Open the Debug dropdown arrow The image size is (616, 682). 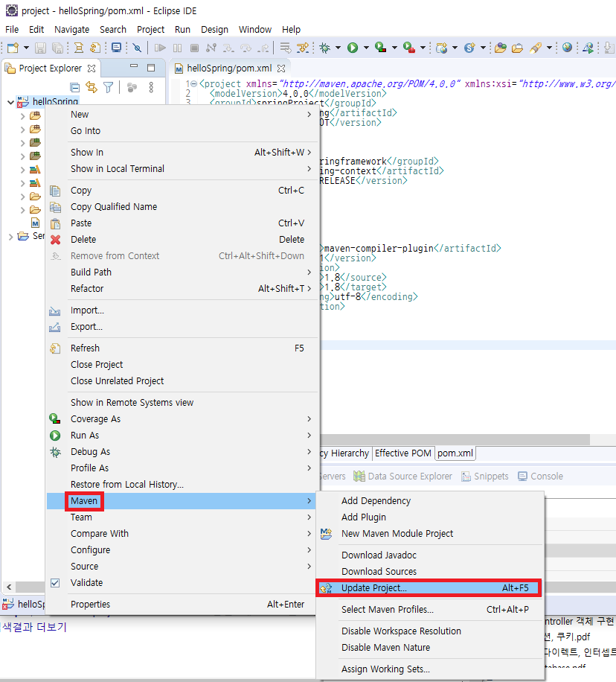(338, 48)
